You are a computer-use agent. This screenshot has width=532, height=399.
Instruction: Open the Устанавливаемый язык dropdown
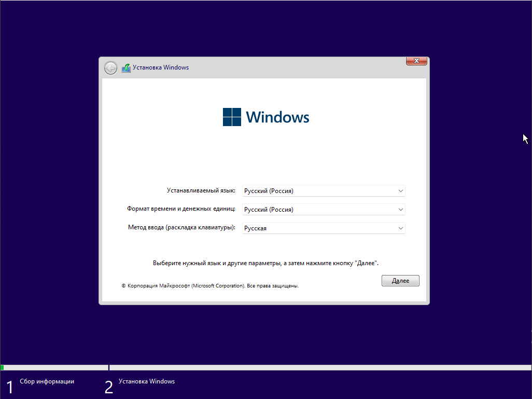click(324, 191)
